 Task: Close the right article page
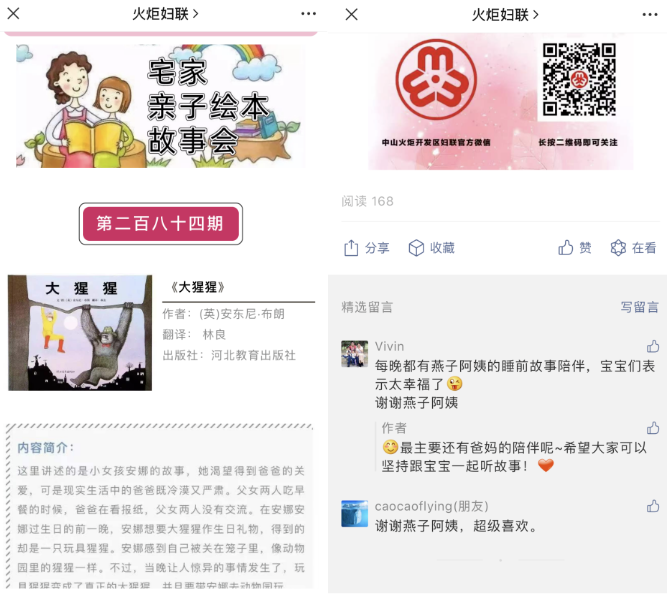tap(351, 15)
